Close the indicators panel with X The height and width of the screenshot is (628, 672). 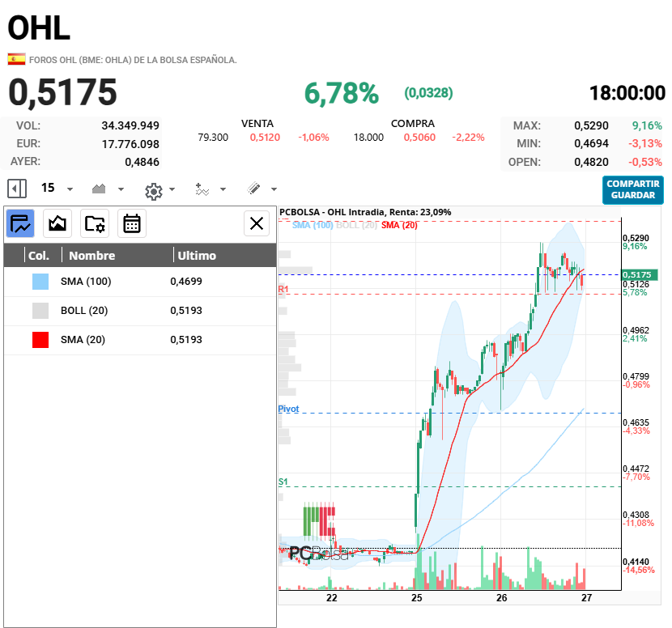click(257, 223)
